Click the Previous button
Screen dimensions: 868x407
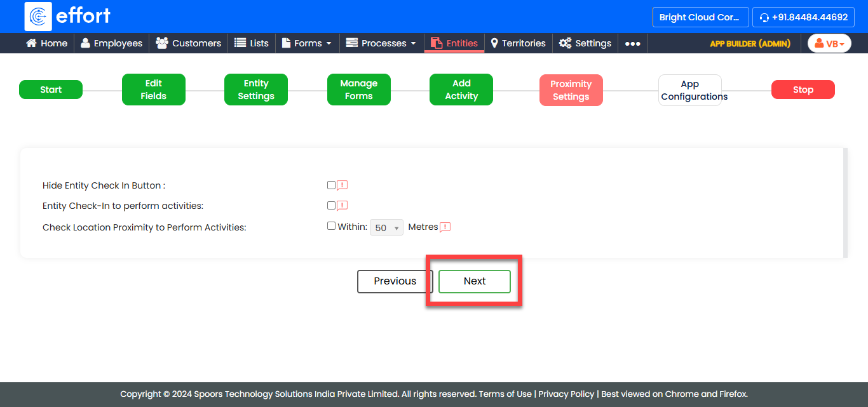click(395, 281)
